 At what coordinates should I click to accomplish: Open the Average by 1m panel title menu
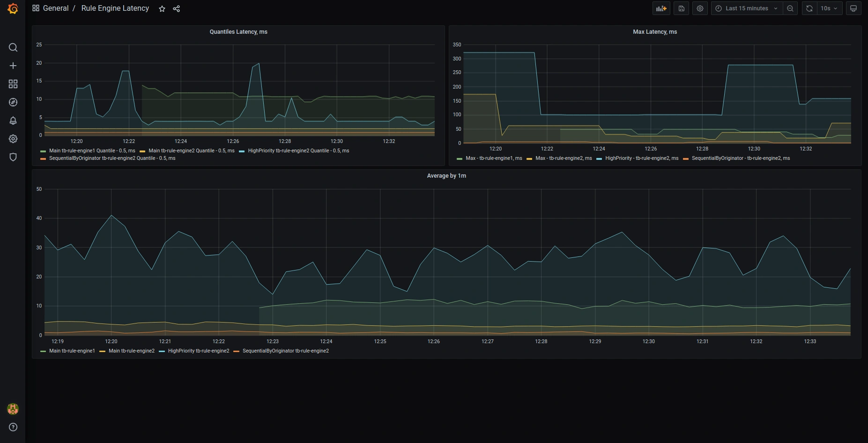tap(446, 176)
